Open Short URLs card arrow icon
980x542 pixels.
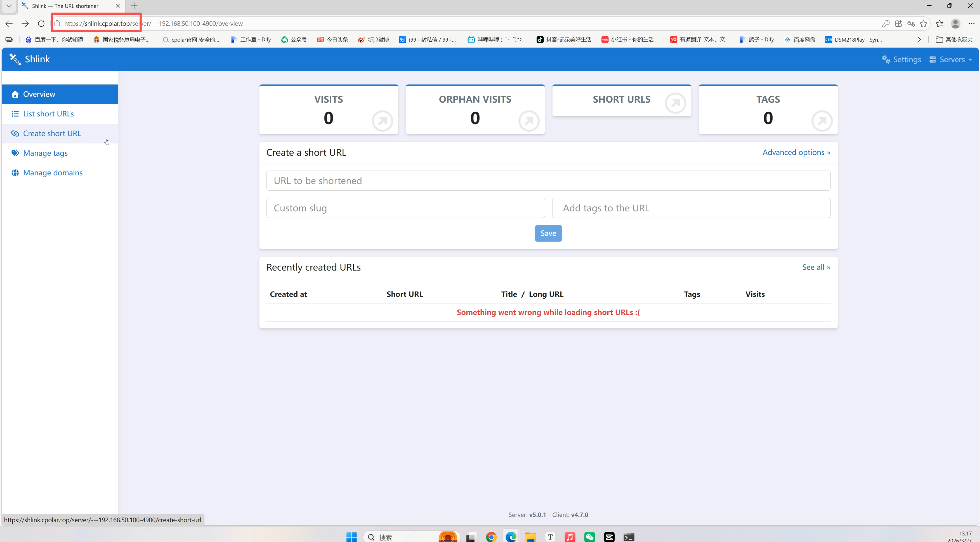click(x=675, y=103)
